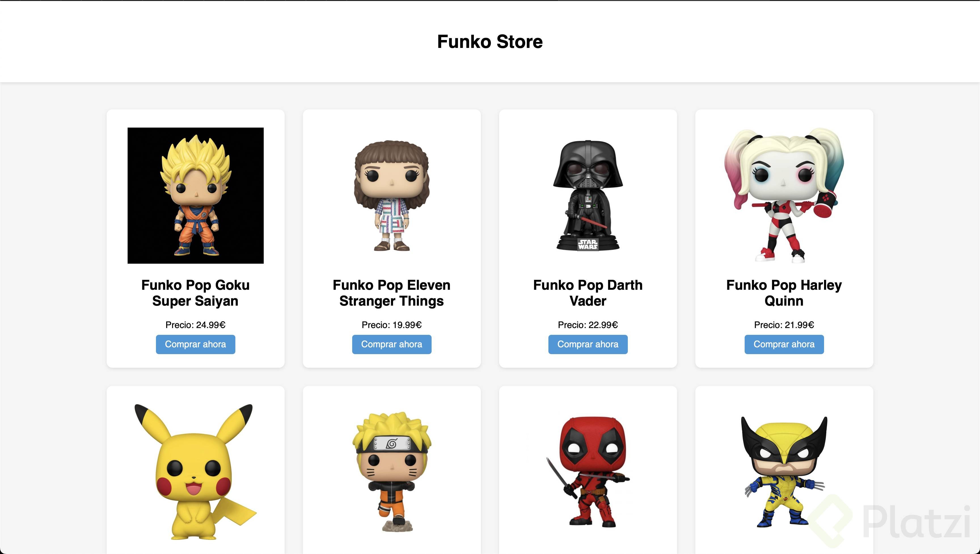Click Comprar ahora under Darth Vader

588,344
